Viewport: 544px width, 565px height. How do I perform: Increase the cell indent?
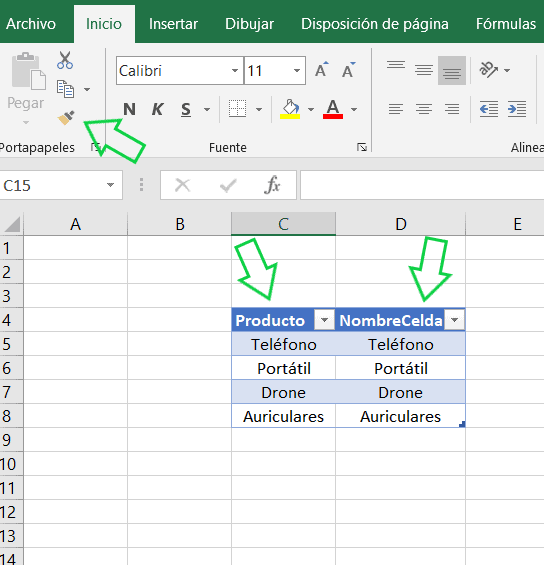tap(517, 109)
